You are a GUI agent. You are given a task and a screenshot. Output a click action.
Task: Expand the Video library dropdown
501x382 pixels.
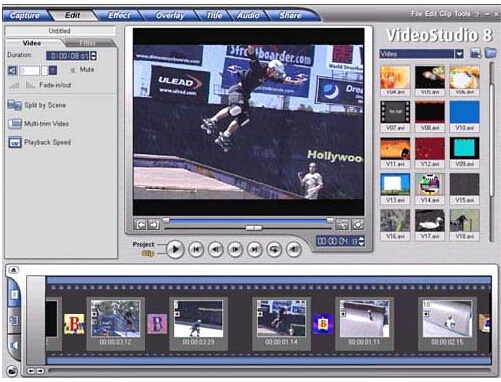(x=459, y=54)
